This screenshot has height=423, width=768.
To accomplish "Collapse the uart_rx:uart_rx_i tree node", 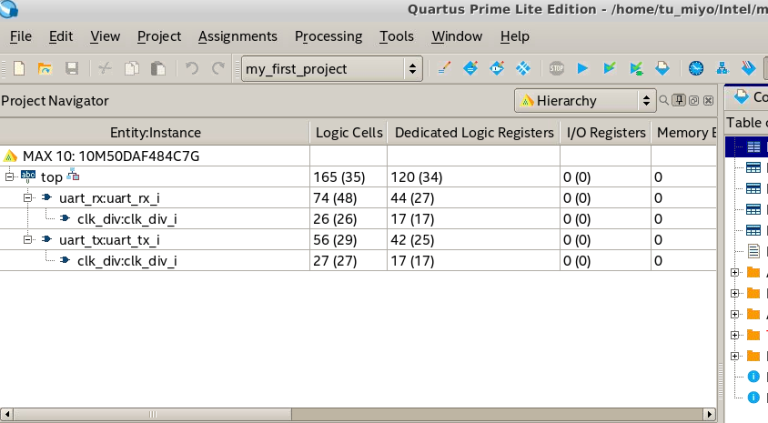I will 28,198.
